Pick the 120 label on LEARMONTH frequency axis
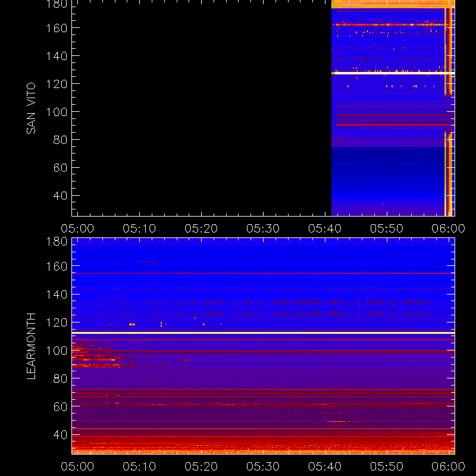 click(x=57, y=322)
